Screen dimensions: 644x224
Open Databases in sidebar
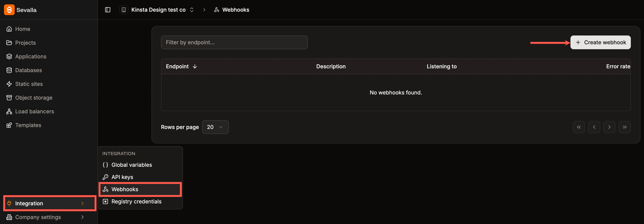coord(49,70)
